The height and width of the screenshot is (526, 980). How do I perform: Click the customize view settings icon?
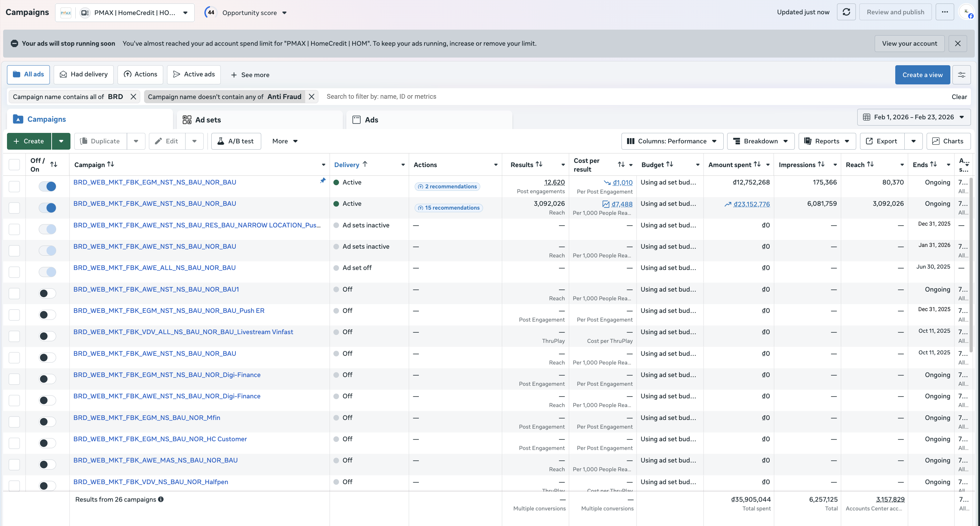pyautogui.click(x=962, y=75)
